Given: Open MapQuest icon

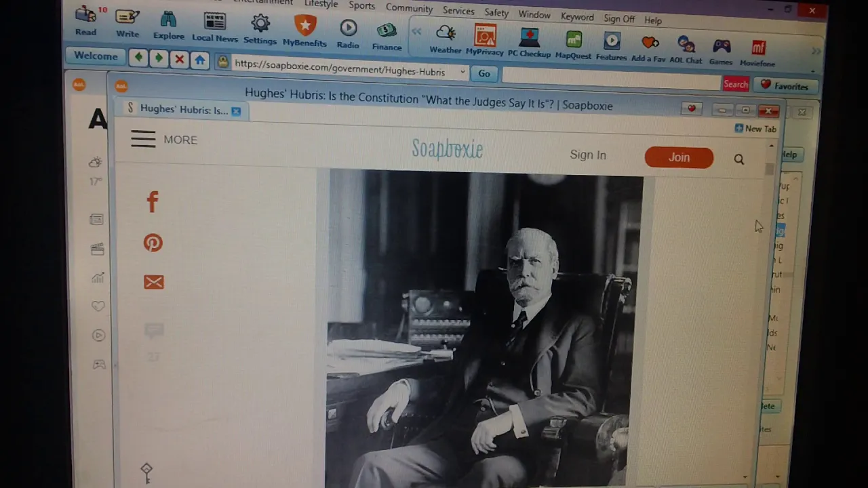Looking at the screenshot, I should click(574, 44).
